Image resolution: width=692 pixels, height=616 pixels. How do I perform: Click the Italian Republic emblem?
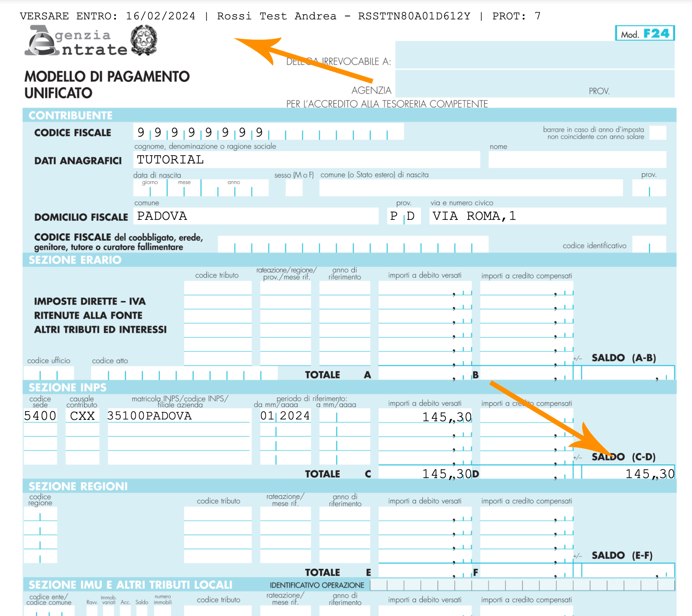pyautogui.click(x=144, y=40)
